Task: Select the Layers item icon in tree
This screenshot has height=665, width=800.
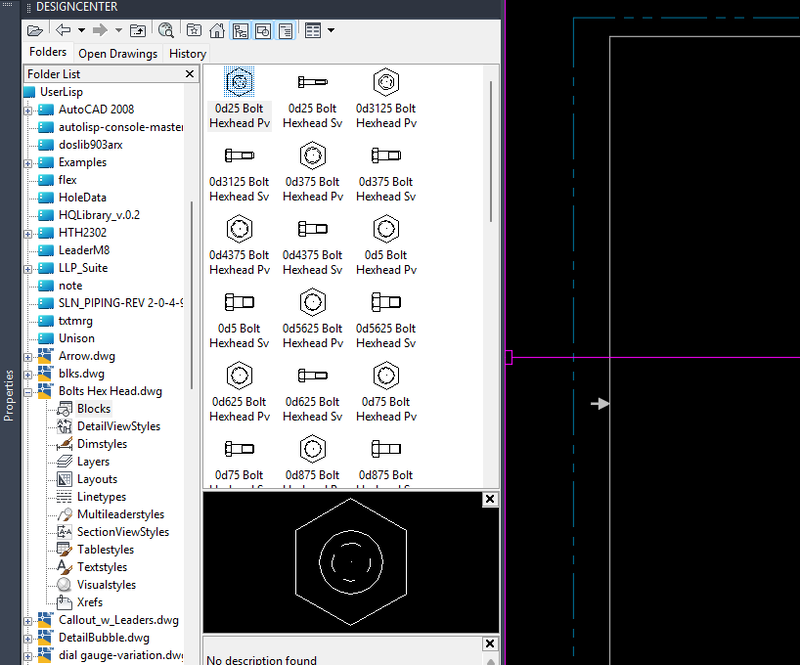Action: pyautogui.click(x=64, y=462)
